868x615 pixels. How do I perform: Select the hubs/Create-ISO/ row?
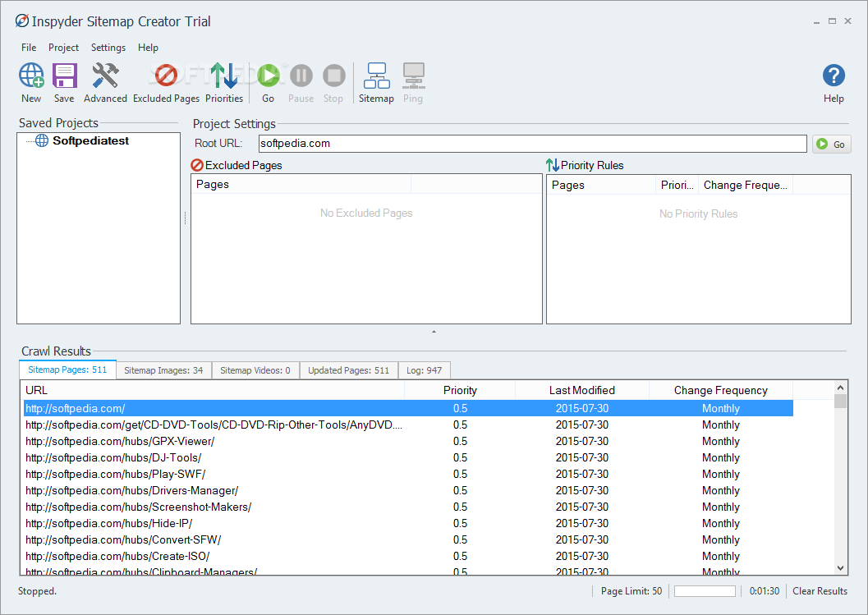(x=408, y=557)
